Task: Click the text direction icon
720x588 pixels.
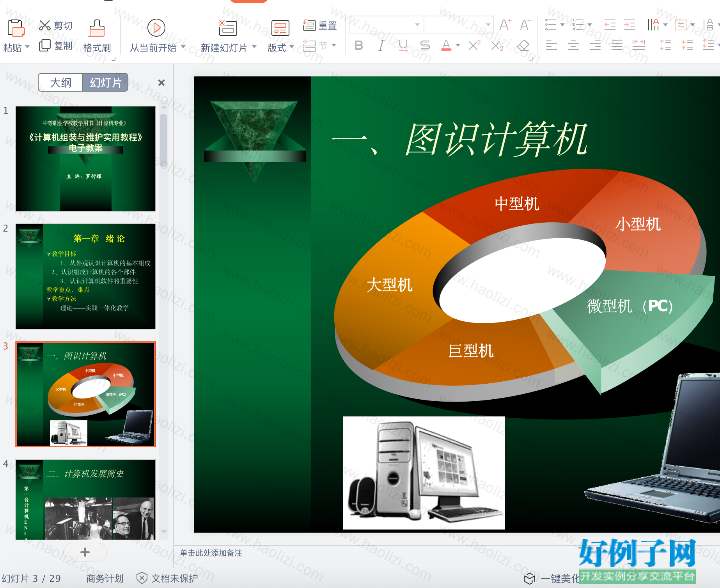Action: 654,25
